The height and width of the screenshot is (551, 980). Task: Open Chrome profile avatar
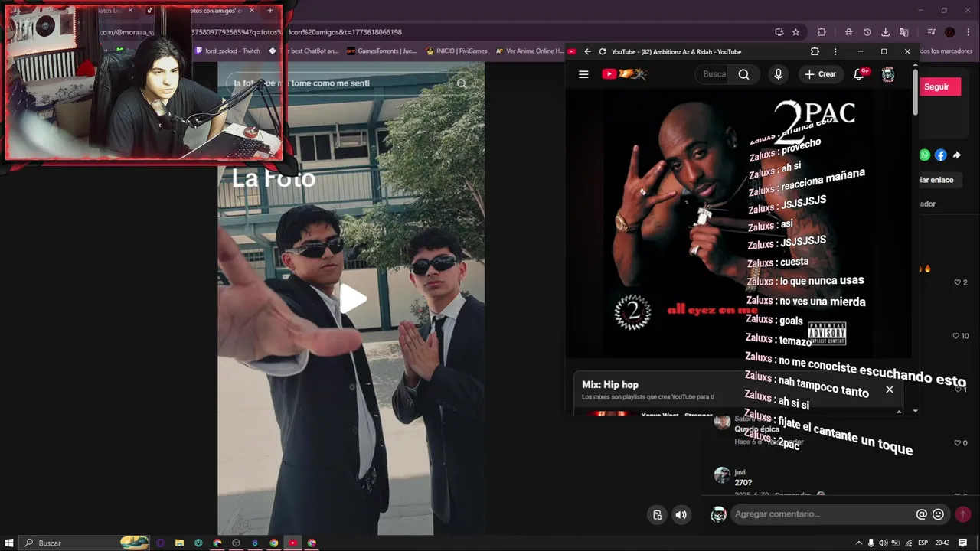(949, 32)
